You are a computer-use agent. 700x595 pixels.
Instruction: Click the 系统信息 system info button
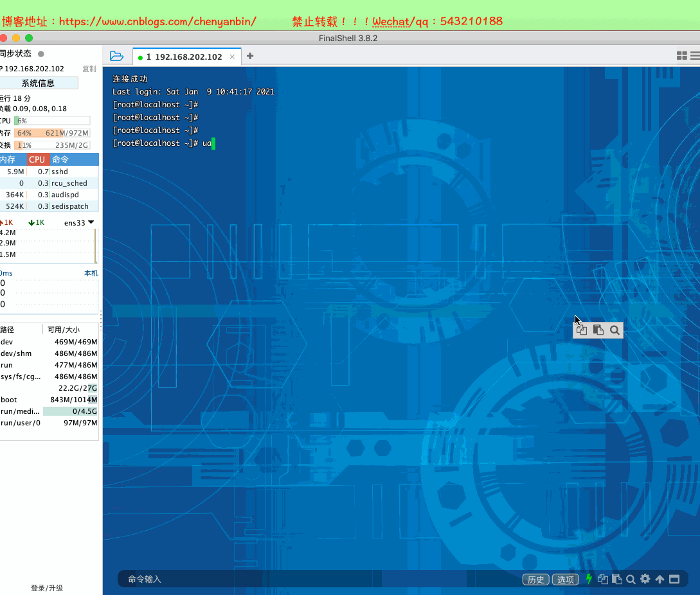coord(39,83)
